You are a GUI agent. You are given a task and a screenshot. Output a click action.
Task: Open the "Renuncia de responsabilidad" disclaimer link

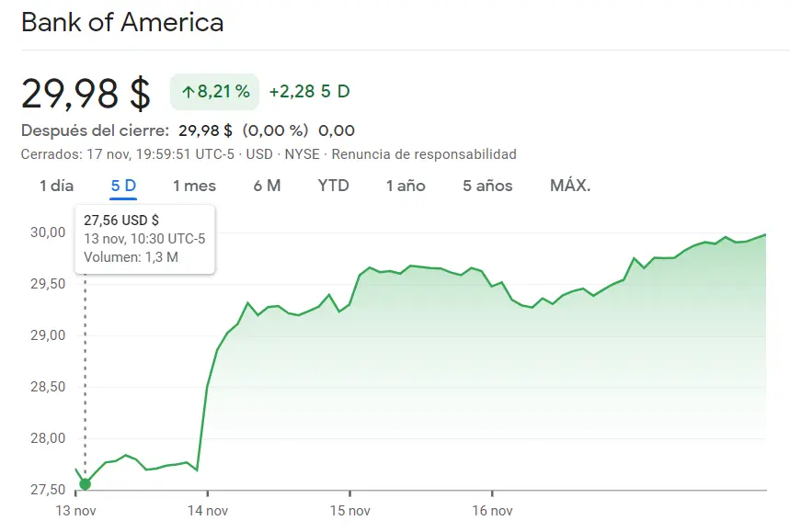point(442,154)
